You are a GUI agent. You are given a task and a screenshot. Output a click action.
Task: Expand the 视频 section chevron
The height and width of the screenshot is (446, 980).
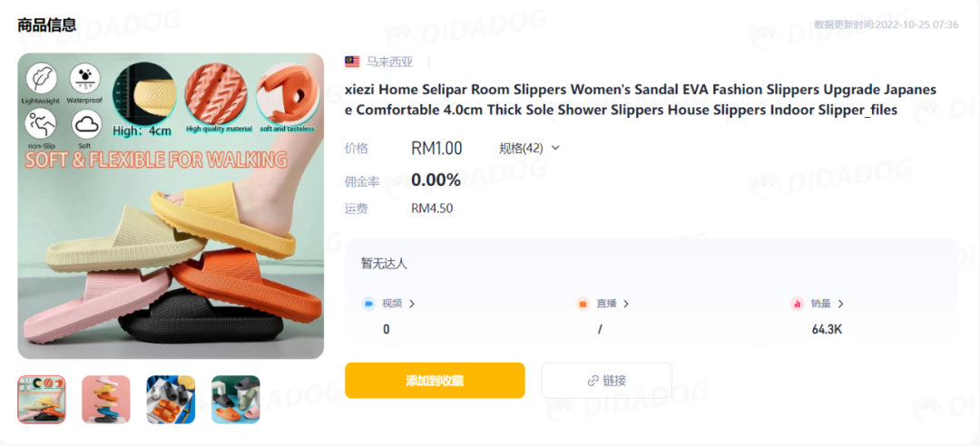click(412, 304)
